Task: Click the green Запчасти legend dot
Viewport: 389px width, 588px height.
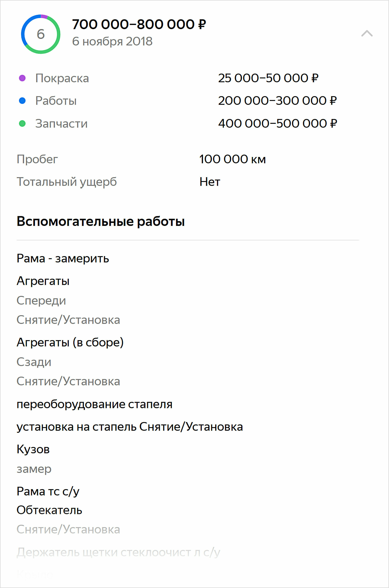Action: click(x=22, y=124)
